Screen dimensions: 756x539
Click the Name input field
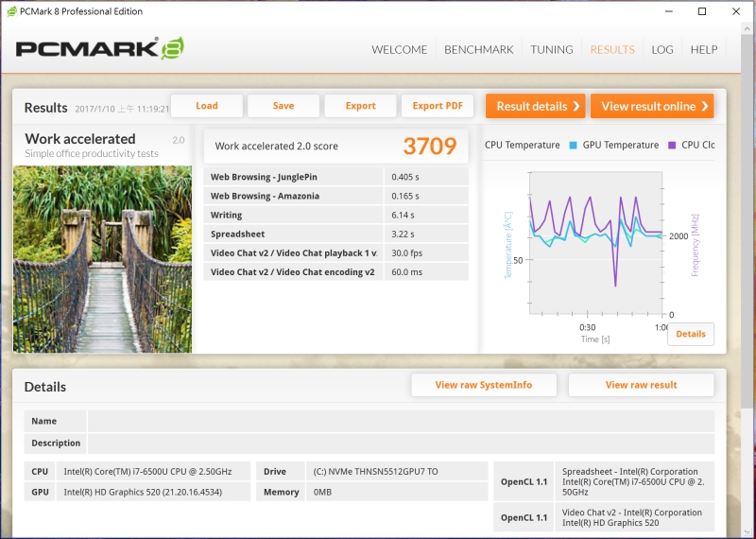pyautogui.click(x=400, y=421)
